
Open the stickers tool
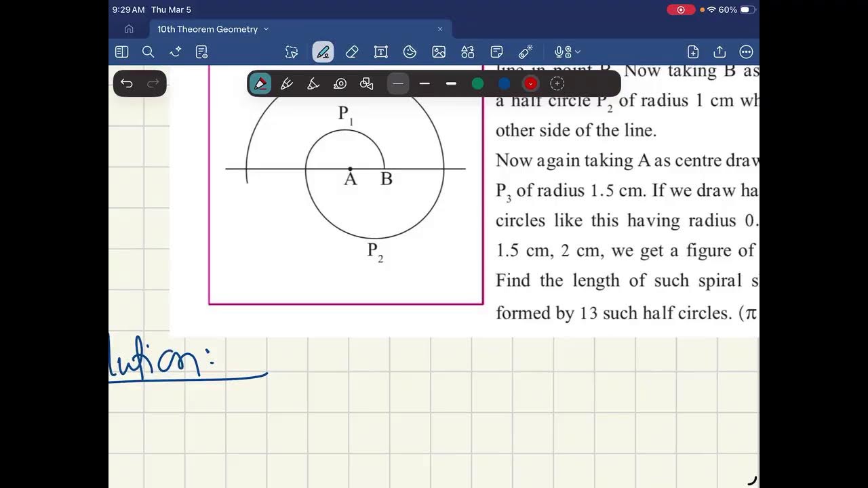pyautogui.click(x=410, y=52)
